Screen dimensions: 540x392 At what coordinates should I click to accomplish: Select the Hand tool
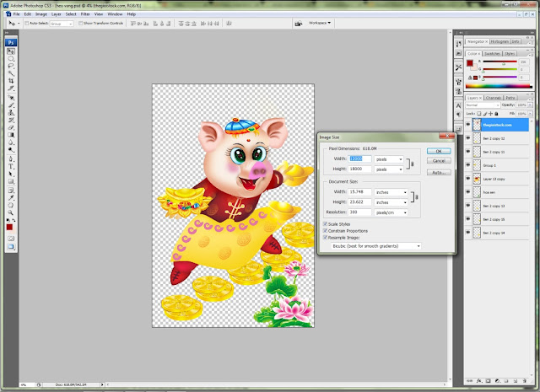click(x=11, y=205)
